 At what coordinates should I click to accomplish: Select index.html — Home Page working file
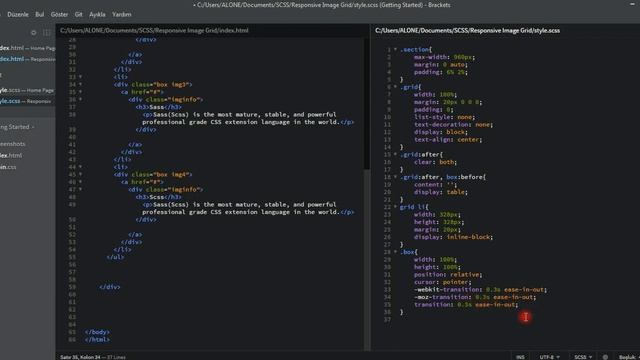click(27, 48)
